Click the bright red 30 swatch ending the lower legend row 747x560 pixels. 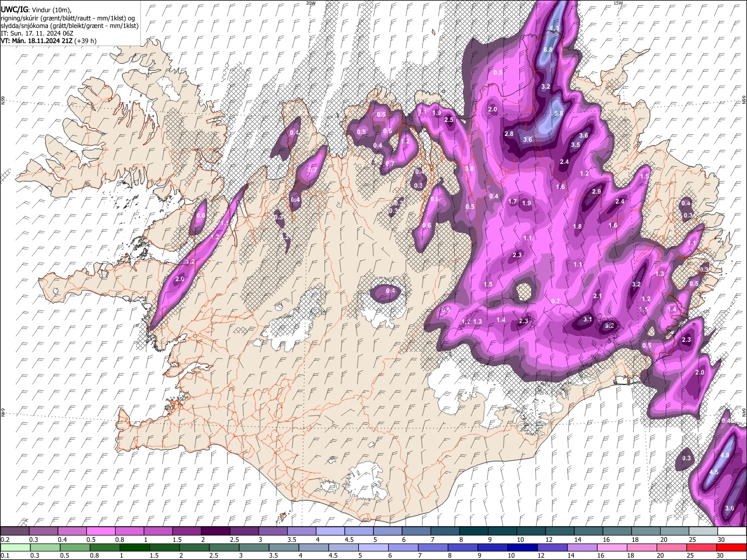[732, 547]
